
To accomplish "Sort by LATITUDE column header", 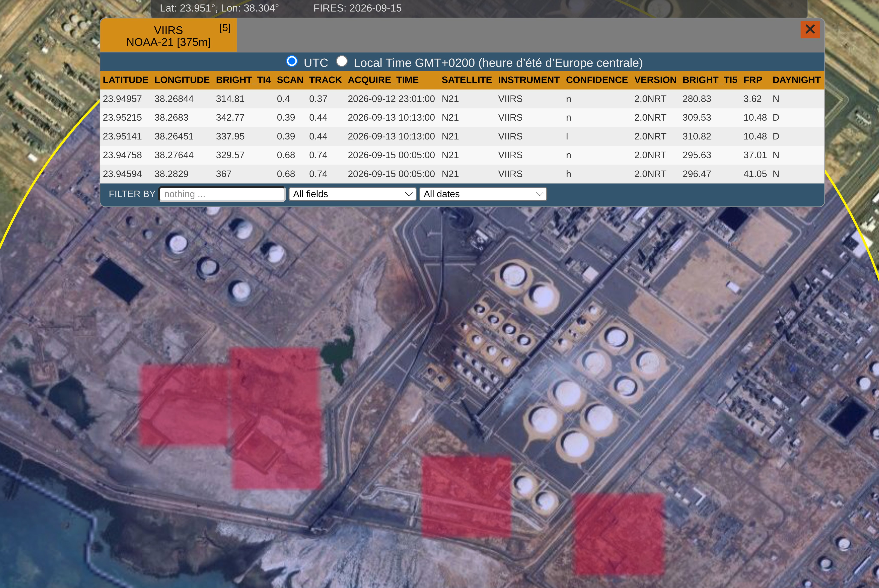I will (126, 80).
